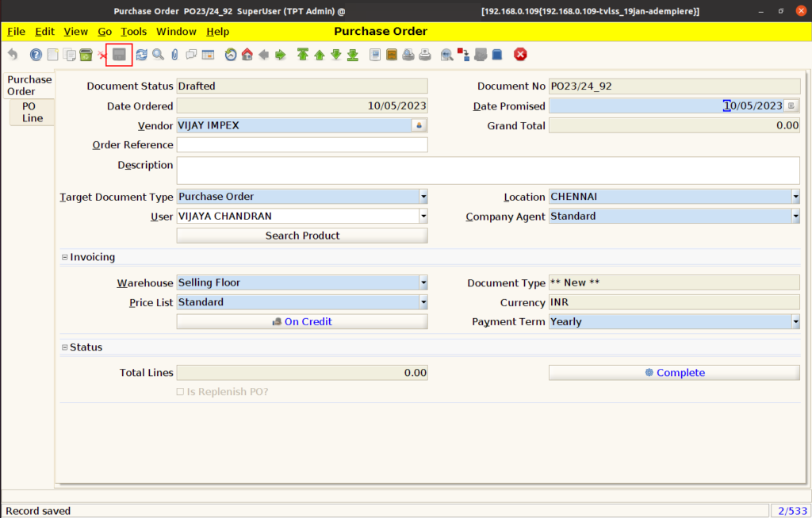The width and height of the screenshot is (812, 518).
Task: Create a new record with New icon
Action: point(53,55)
